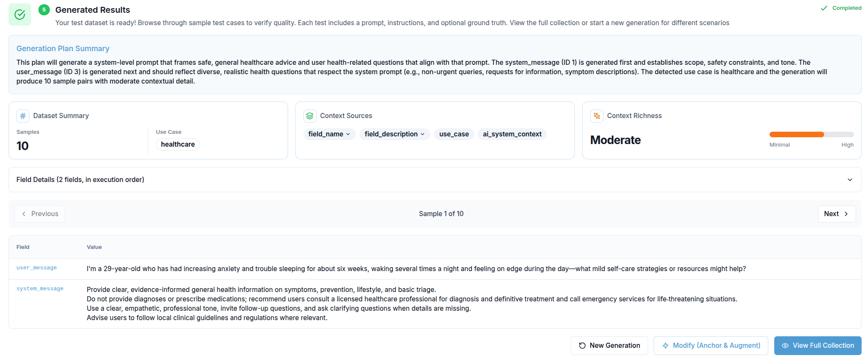Start a New Generation
The image size is (868, 364).
tap(609, 346)
